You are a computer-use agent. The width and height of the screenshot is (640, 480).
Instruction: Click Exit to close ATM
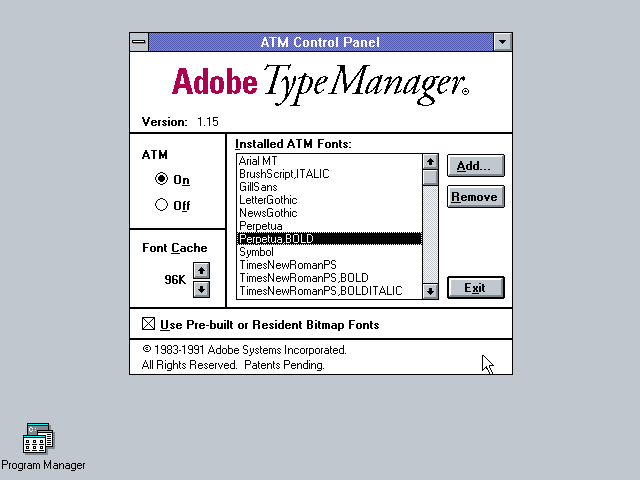[475, 288]
